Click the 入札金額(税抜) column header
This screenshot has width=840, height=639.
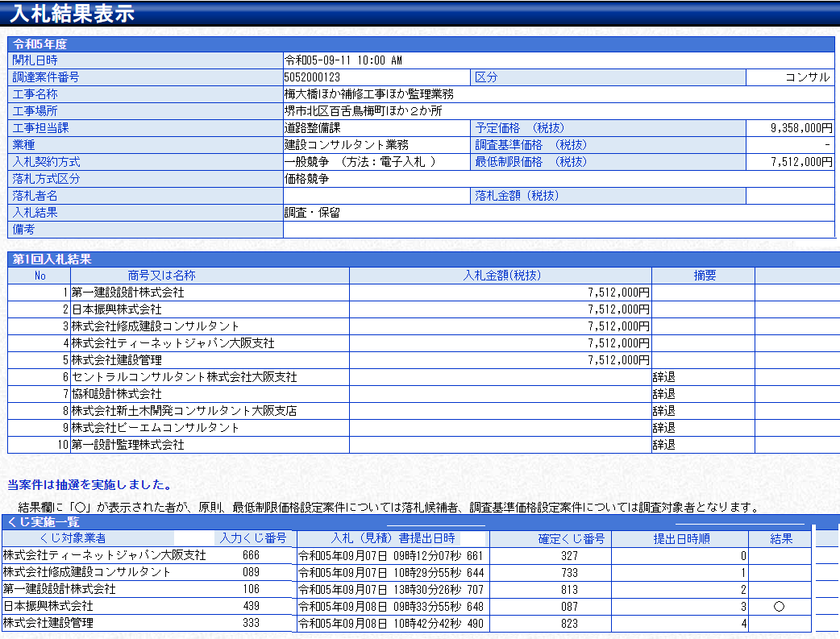(x=501, y=276)
